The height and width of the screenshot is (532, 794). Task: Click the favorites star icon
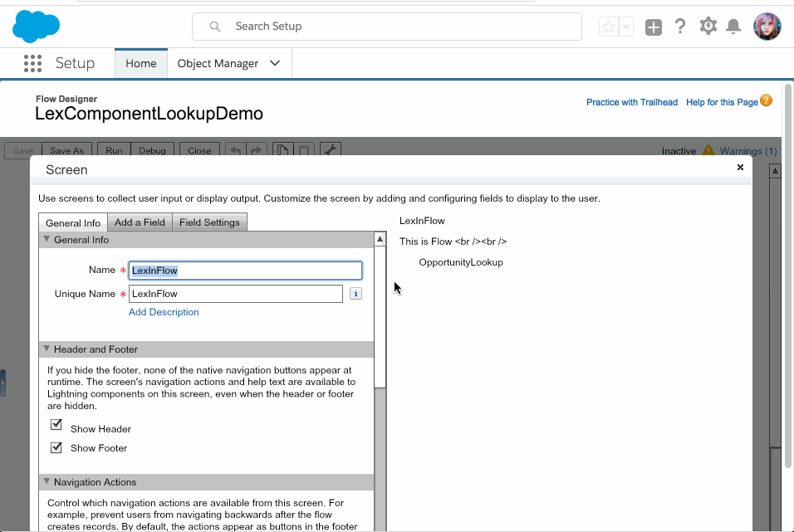[x=609, y=27]
